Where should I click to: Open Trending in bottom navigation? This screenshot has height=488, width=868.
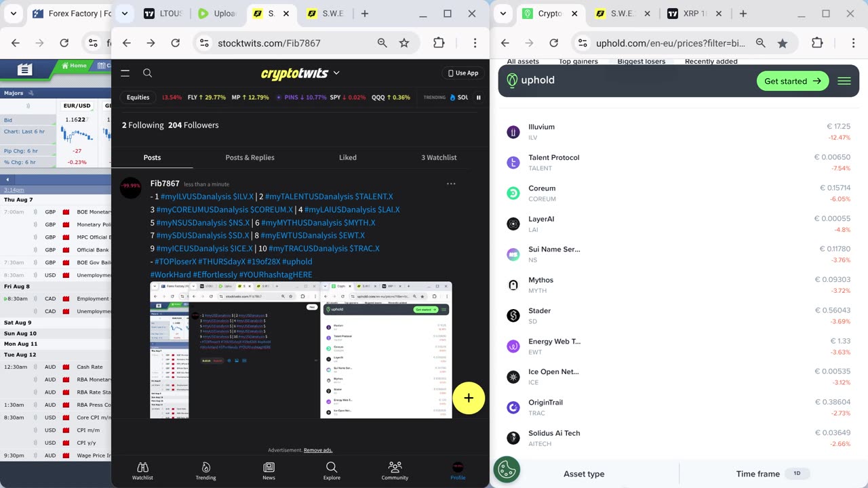205,471
